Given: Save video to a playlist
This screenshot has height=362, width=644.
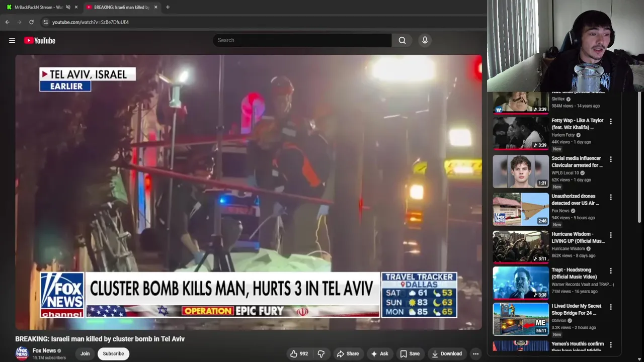Looking at the screenshot, I should pos(410,353).
